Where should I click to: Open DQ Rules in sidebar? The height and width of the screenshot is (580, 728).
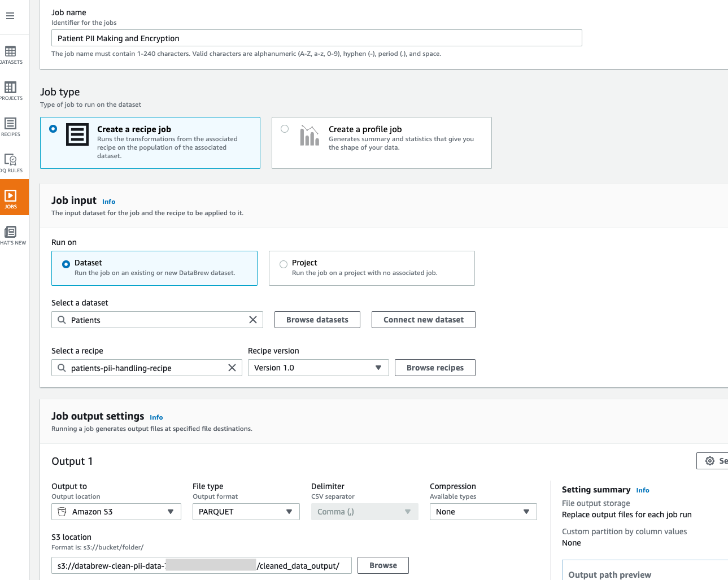point(11,163)
